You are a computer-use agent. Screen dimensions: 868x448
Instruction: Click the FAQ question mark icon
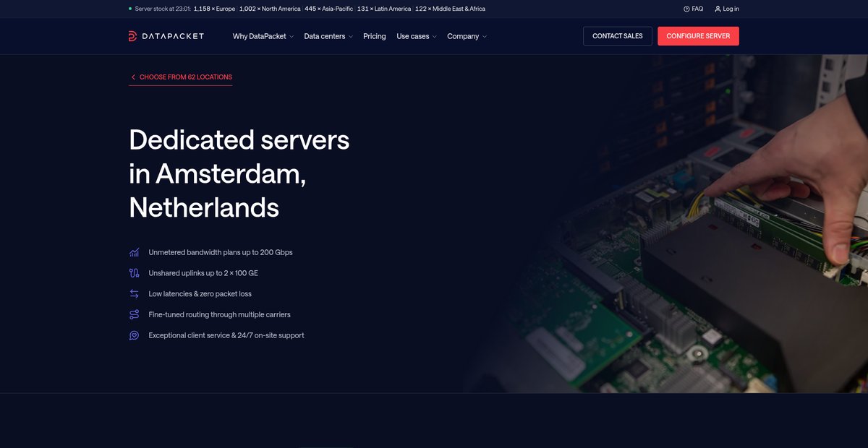686,9
